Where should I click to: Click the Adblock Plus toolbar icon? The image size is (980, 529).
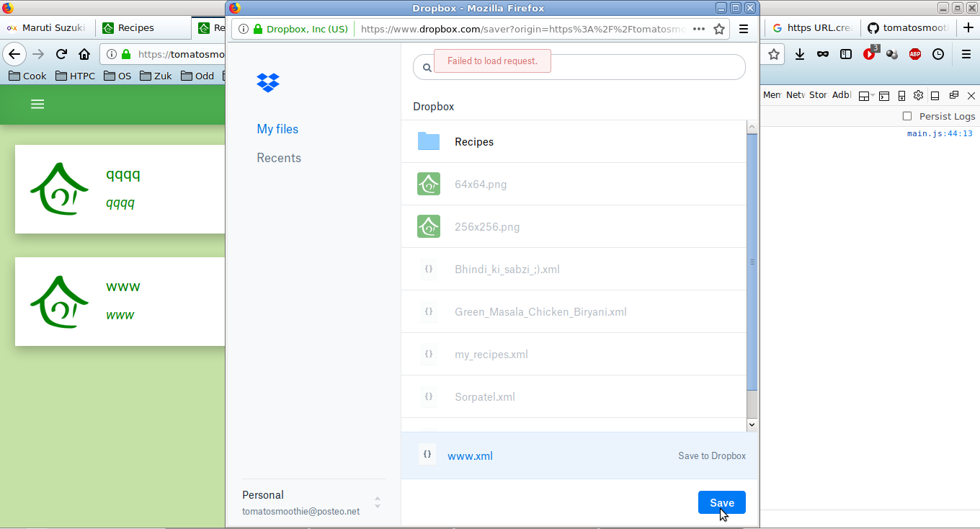click(914, 54)
